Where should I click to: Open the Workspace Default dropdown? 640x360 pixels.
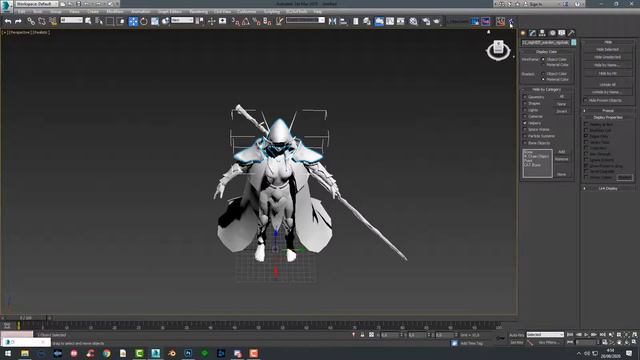coord(37,4)
